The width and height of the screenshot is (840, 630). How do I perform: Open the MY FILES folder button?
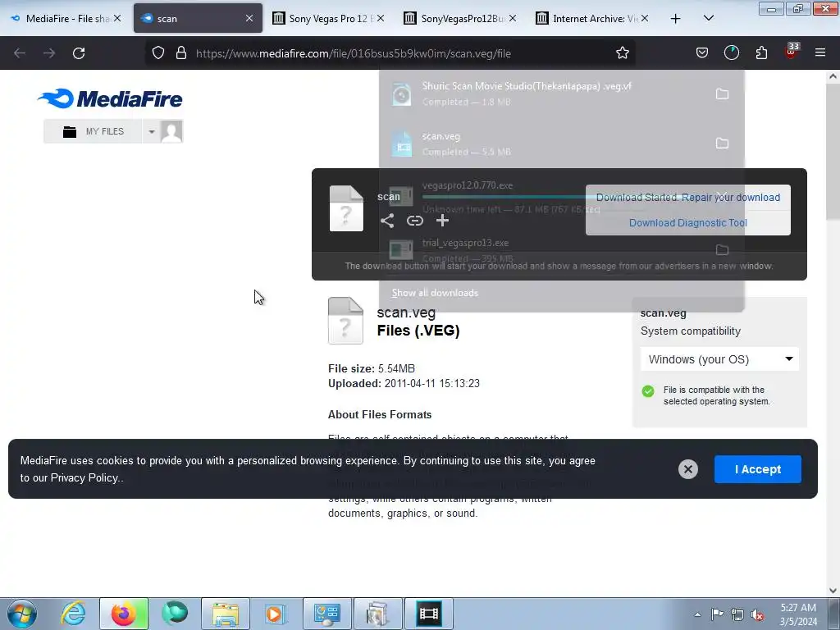click(x=94, y=131)
